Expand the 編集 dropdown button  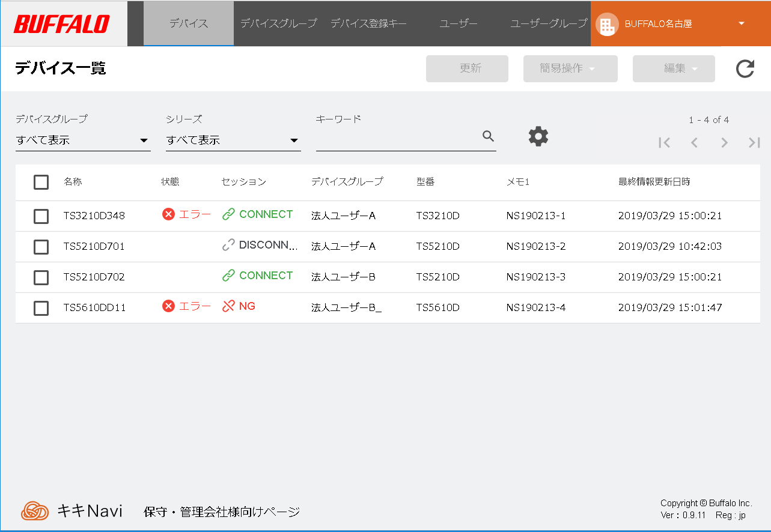pos(674,69)
